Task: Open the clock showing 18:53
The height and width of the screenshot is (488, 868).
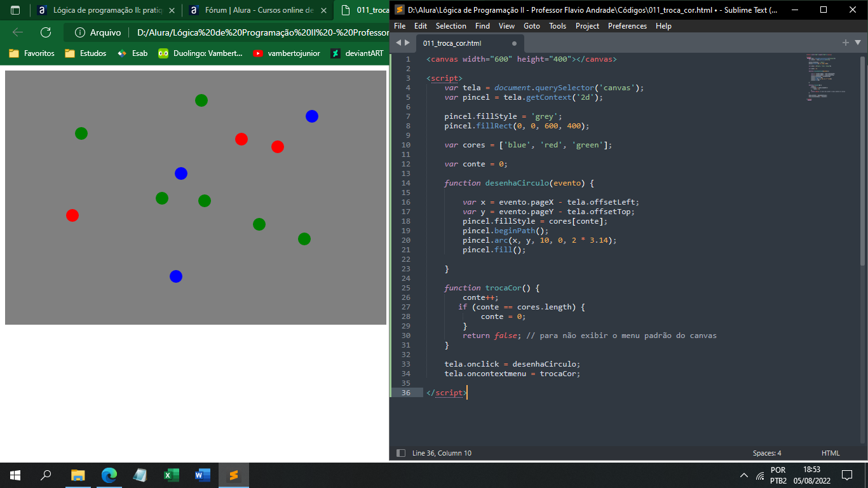Action: coord(811,475)
